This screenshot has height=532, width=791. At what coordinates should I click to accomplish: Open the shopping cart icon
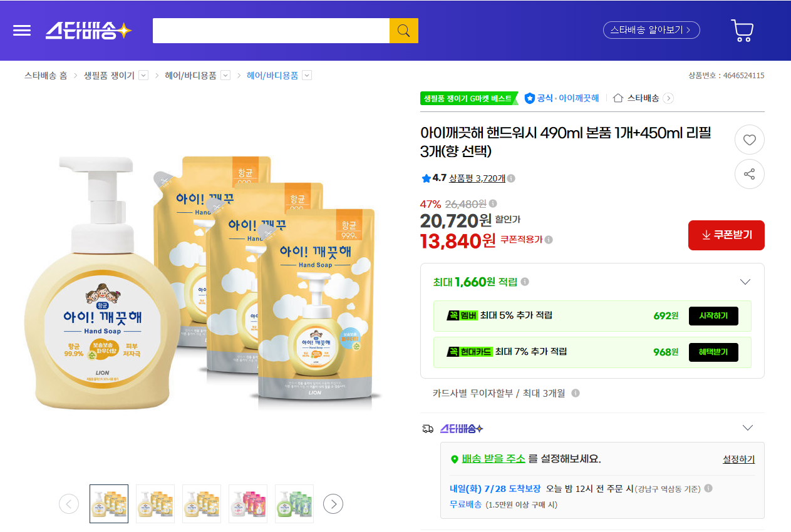[742, 31]
